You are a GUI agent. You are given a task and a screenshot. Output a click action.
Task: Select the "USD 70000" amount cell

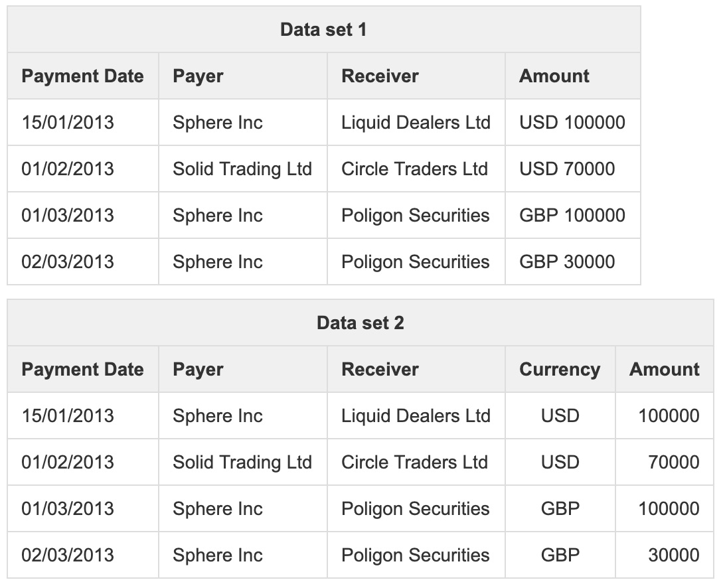coord(567,169)
